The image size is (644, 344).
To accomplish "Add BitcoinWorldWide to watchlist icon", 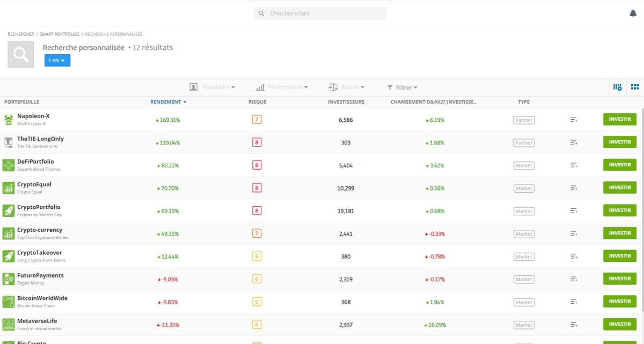I will pyautogui.click(x=574, y=302).
